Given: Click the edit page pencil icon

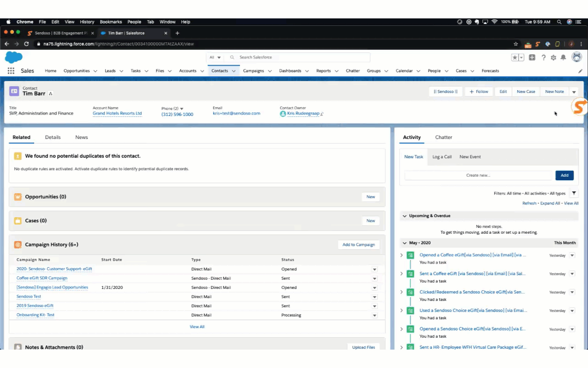Looking at the screenshot, I should click(580, 71).
